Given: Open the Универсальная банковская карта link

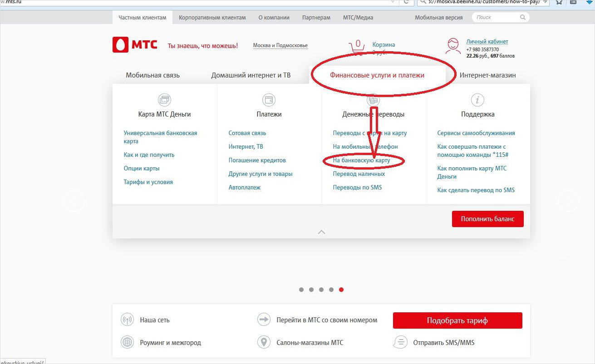Looking at the screenshot, I should pos(161,137).
